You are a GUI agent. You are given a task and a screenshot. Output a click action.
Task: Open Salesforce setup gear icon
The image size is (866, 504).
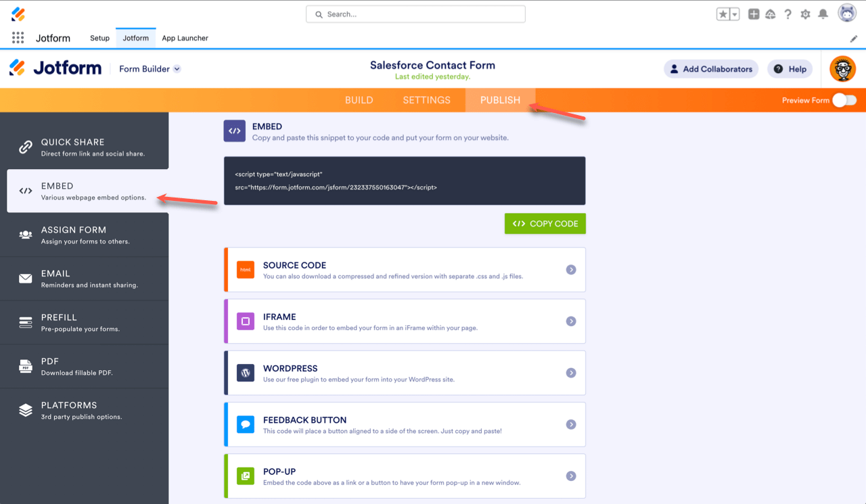pos(805,14)
